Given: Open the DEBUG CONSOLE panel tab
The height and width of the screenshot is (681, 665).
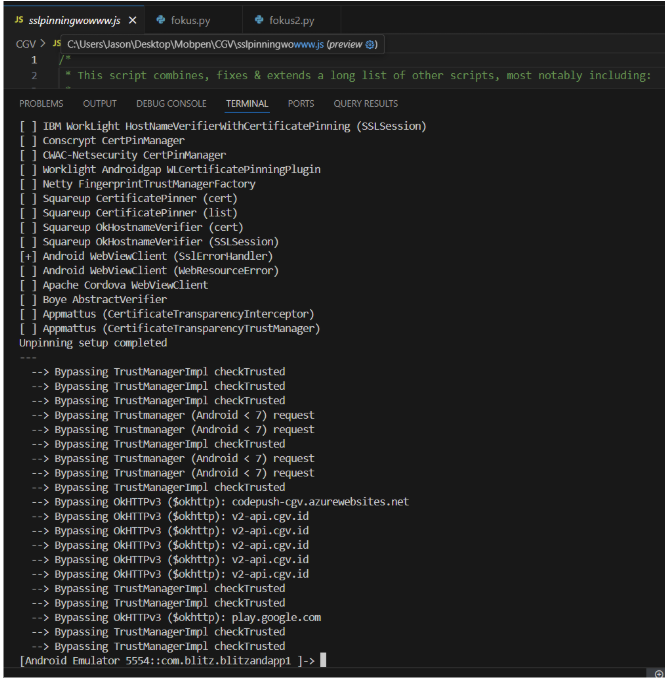Looking at the screenshot, I should click(x=172, y=104).
